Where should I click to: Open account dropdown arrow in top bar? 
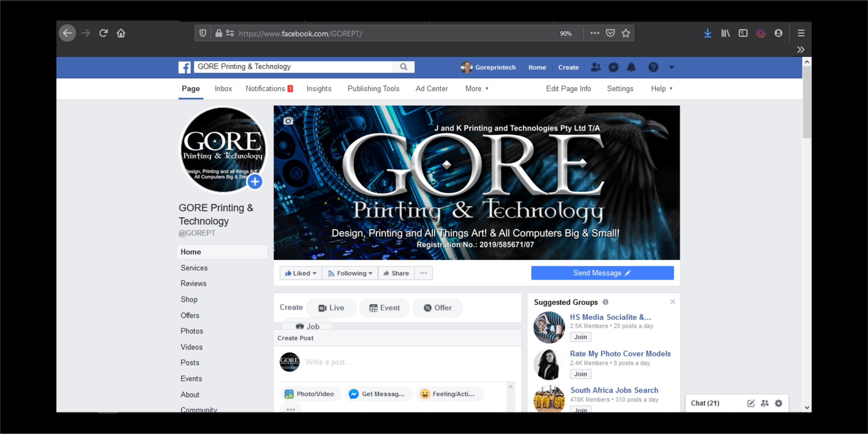pyautogui.click(x=672, y=67)
